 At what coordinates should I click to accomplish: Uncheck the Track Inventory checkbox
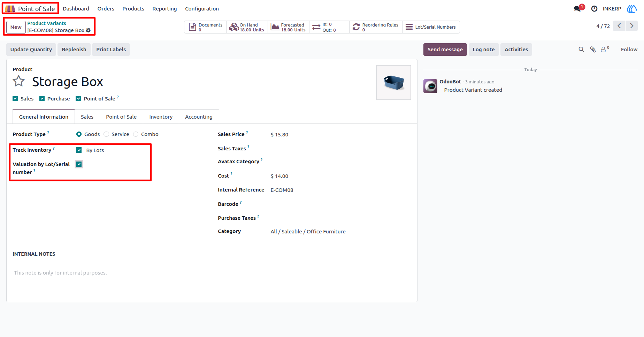point(79,150)
